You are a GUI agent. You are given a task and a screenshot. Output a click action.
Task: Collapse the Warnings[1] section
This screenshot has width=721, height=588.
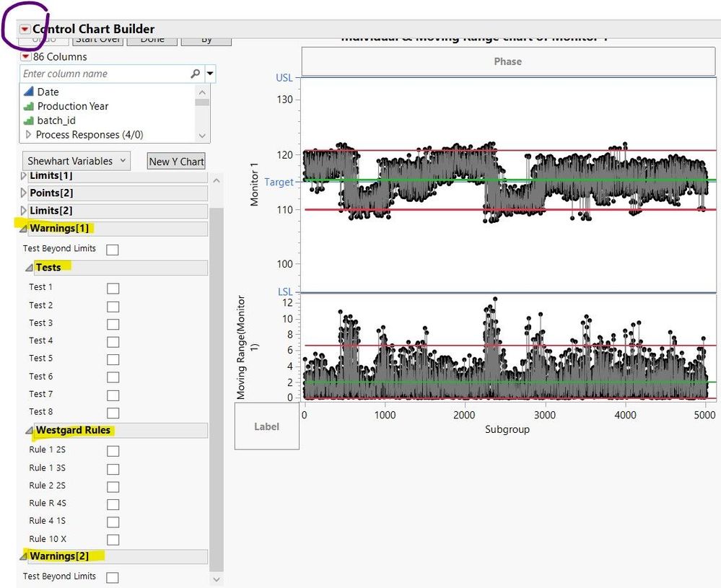[x=23, y=229]
